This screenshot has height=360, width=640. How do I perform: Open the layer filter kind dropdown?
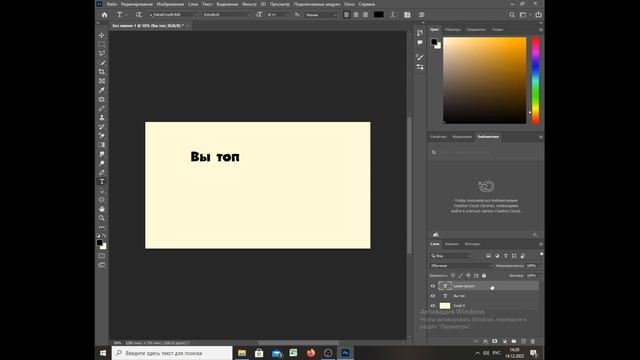pos(450,256)
